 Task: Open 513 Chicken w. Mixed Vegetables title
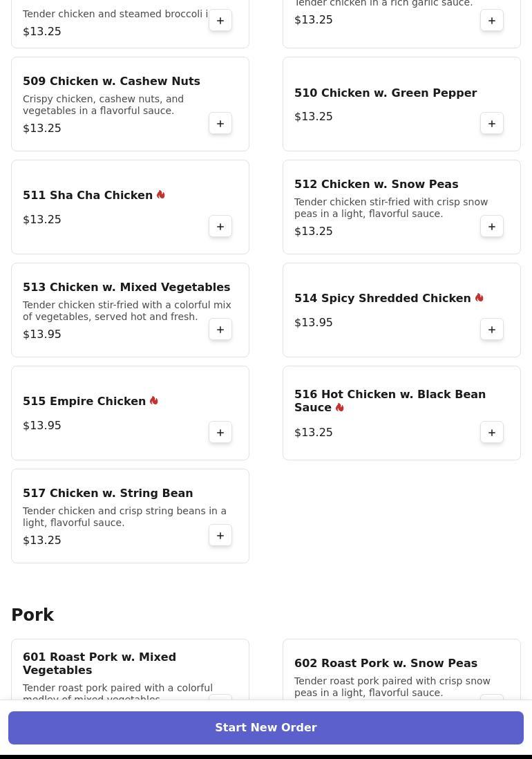pos(126,287)
